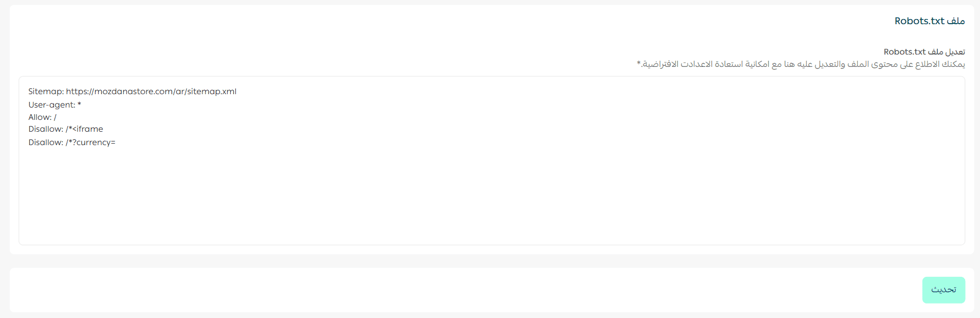Click the word 'Sitemap:' at line start

(46, 92)
